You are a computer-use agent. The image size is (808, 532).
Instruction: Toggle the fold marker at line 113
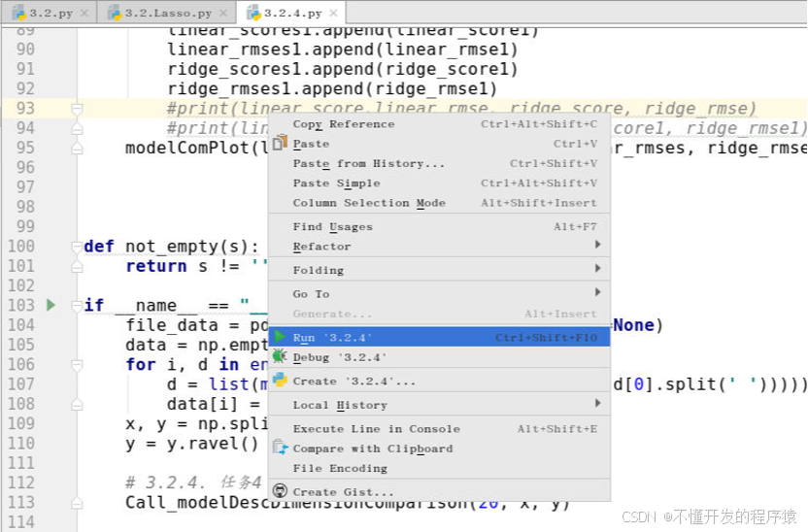[x=77, y=503]
